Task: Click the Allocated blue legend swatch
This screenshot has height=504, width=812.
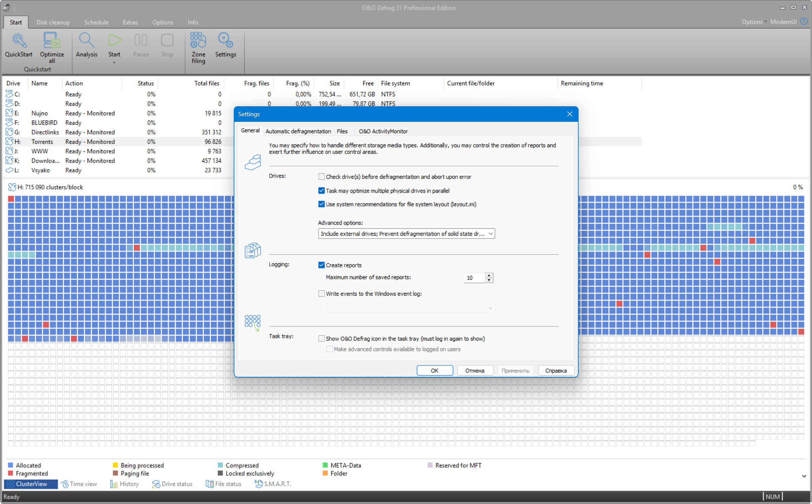Action: [11, 465]
